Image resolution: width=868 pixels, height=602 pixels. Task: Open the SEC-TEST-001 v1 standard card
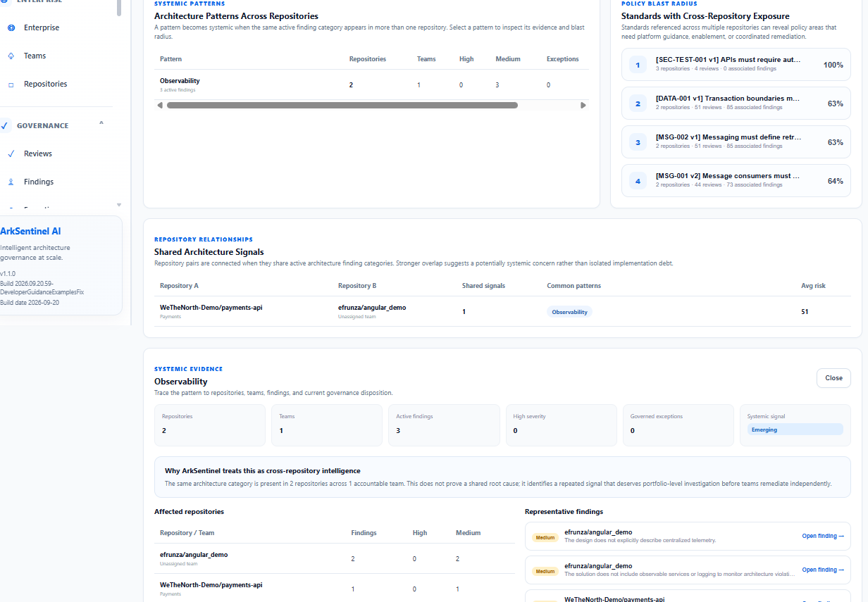pyautogui.click(x=736, y=64)
